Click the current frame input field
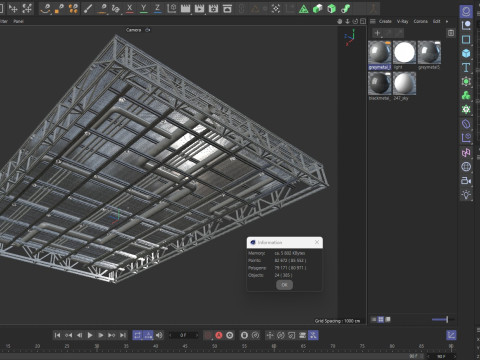480x360 pixels. coord(183,335)
